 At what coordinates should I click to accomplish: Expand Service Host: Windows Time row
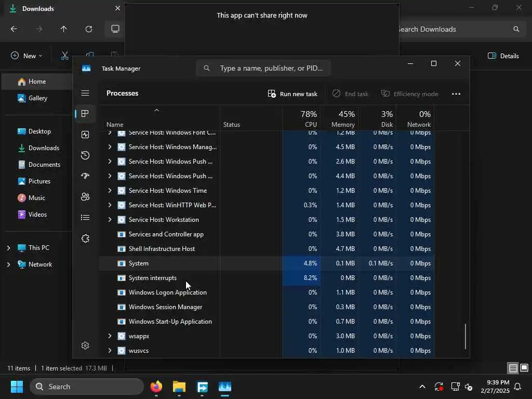tap(110, 190)
